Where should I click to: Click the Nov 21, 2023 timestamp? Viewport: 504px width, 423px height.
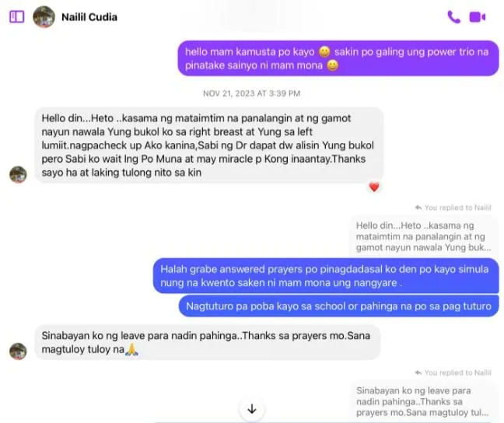(252, 93)
